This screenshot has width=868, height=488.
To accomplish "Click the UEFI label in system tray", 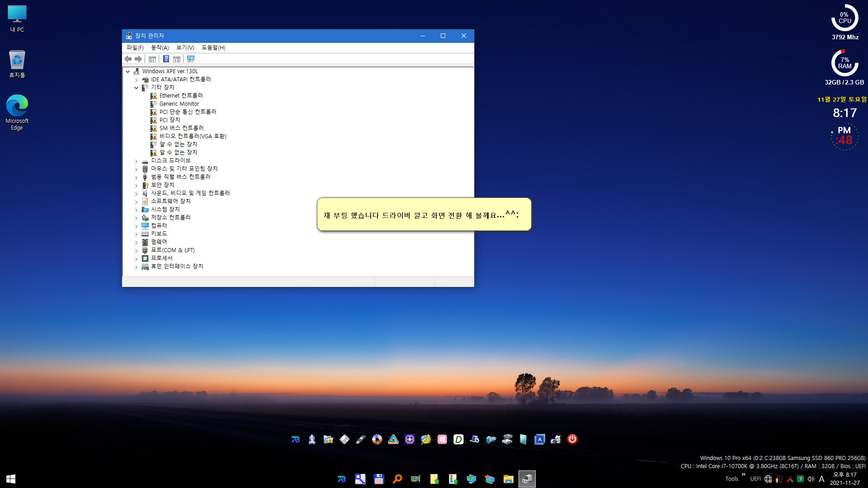I will [755, 479].
